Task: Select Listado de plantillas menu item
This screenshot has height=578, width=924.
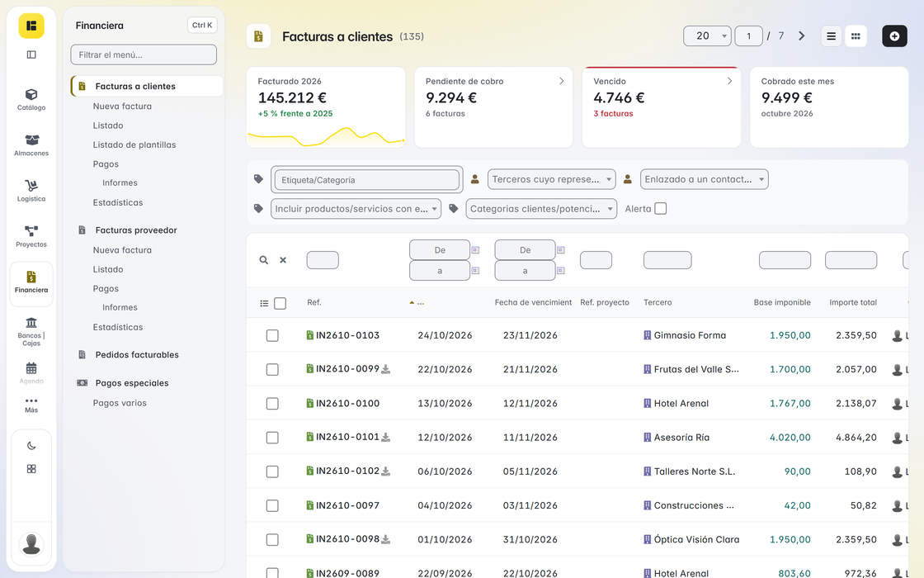Action: tap(134, 144)
